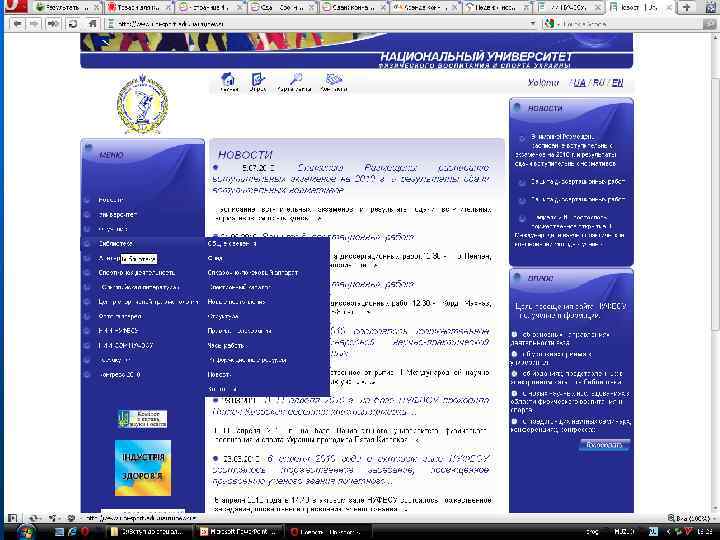Select fifth poll option about конгрессах
Viewport: 720px width, 540px height.
[515, 421]
